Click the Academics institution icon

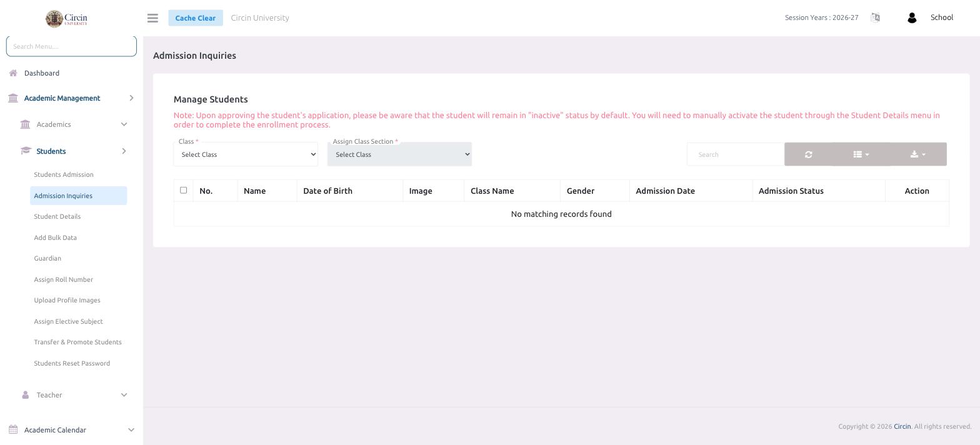(x=25, y=124)
